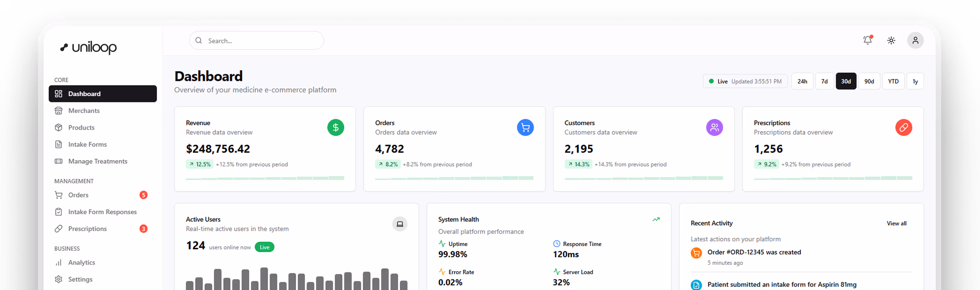Screen dimensions: 980x290
Task: Click the Orders cart icon in sidebar
Action: pos(59,195)
